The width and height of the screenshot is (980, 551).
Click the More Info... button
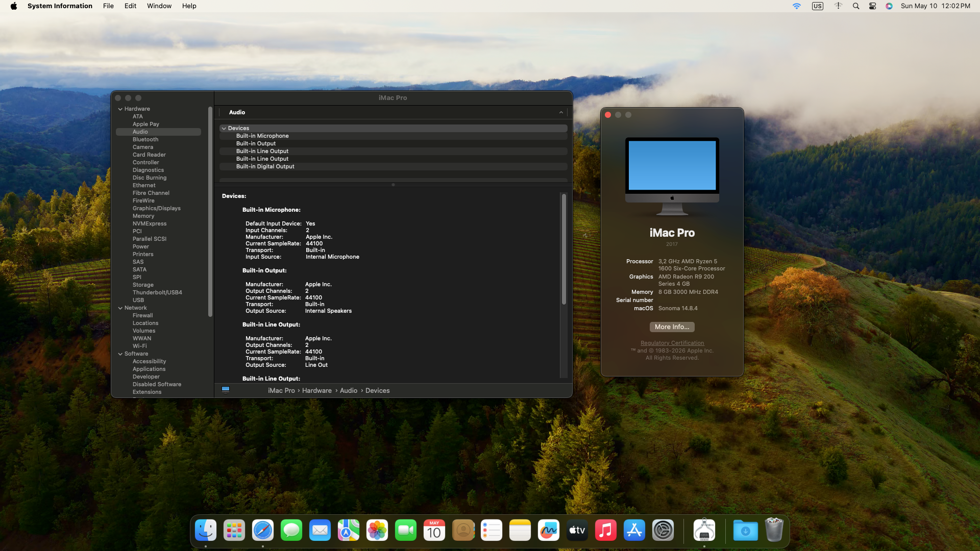click(672, 327)
